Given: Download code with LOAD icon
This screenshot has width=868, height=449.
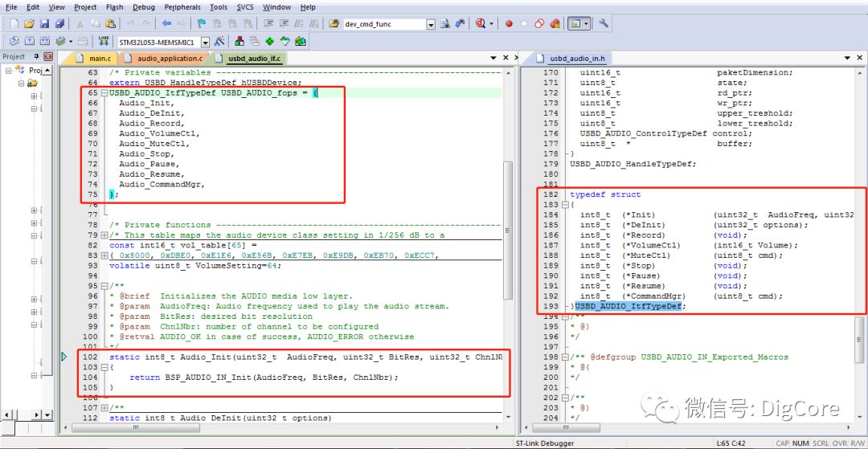Looking at the screenshot, I should click(104, 42).
